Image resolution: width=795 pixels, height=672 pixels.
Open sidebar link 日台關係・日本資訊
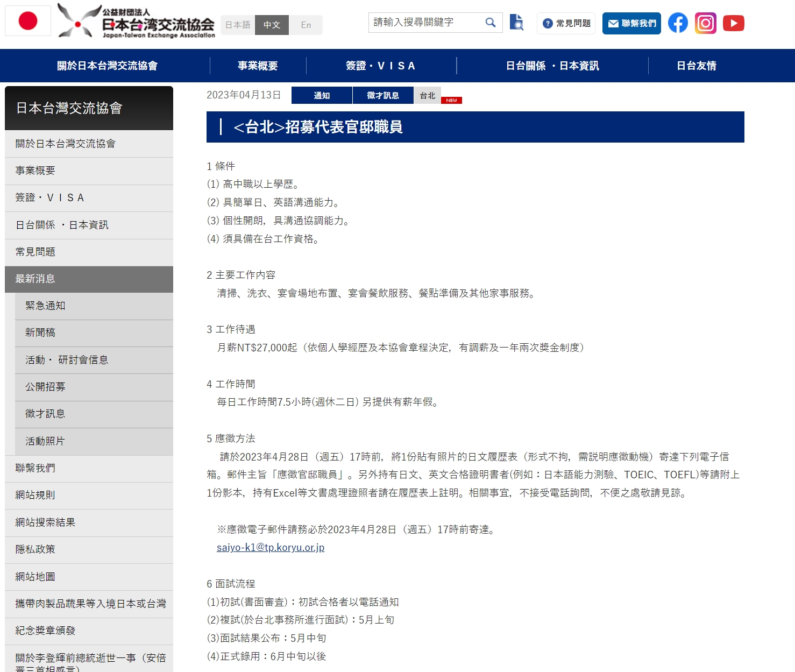click(x=89, y=225)
